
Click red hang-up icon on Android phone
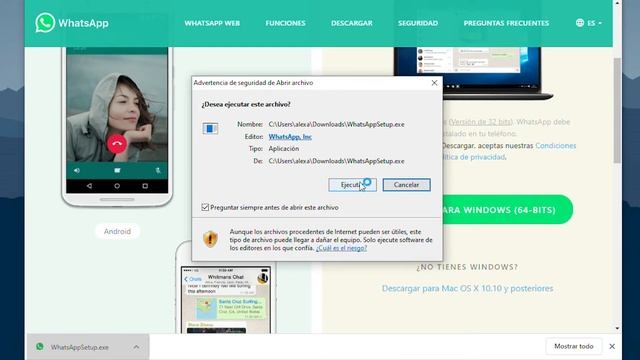[117, 144]
